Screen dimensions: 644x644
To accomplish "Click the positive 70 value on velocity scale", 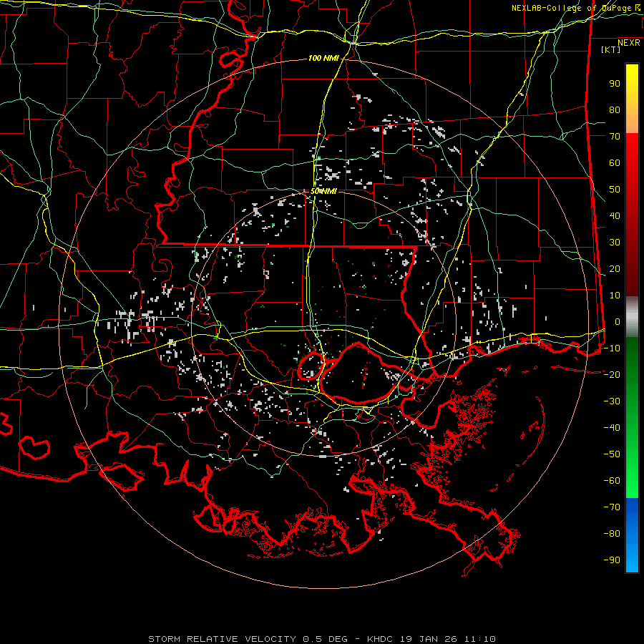I will 615,137.
